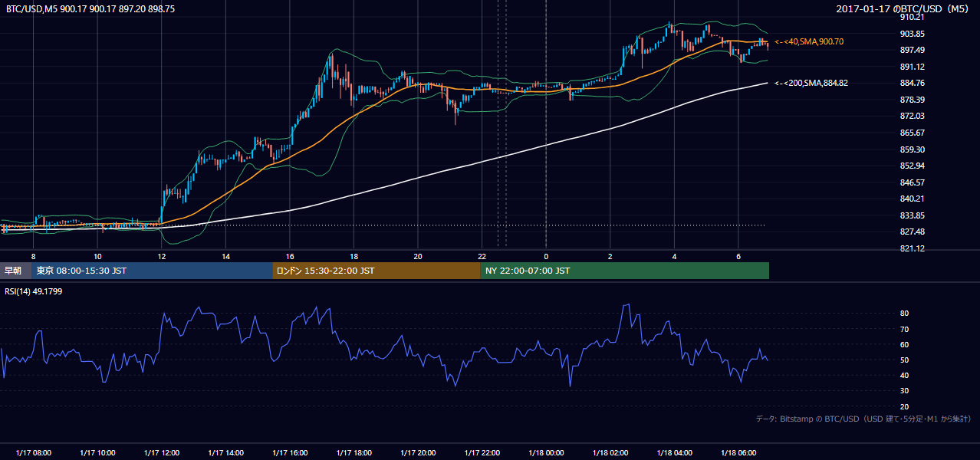The image size is (980, 460).
Task: Select the 200 SMA 884.82 white label
Action: coord(811,83)
